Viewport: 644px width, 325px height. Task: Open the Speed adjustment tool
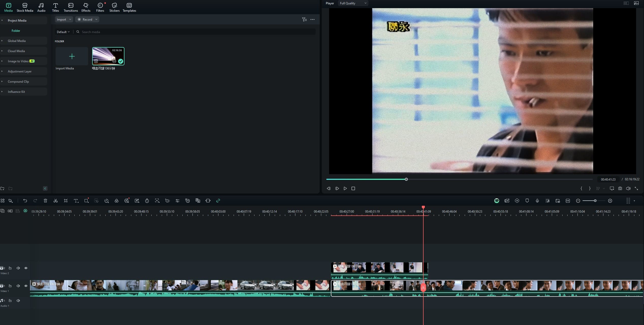[x=107, y=201]
